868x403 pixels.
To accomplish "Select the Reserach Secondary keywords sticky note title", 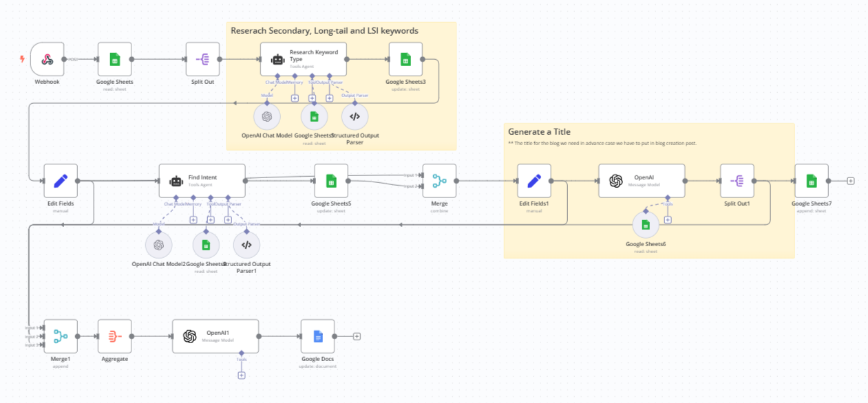I will 324,31.
